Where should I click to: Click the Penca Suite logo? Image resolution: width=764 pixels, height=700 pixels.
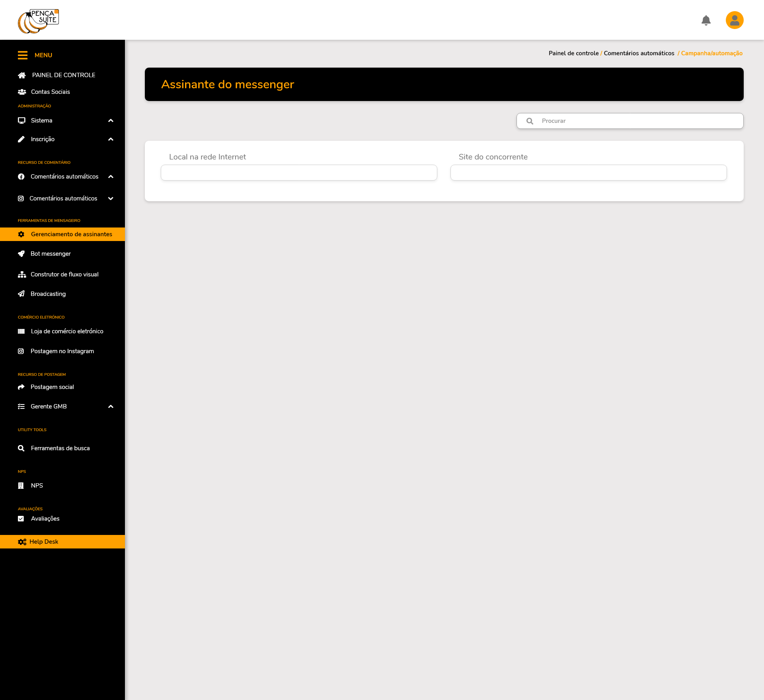coord(38,21)
